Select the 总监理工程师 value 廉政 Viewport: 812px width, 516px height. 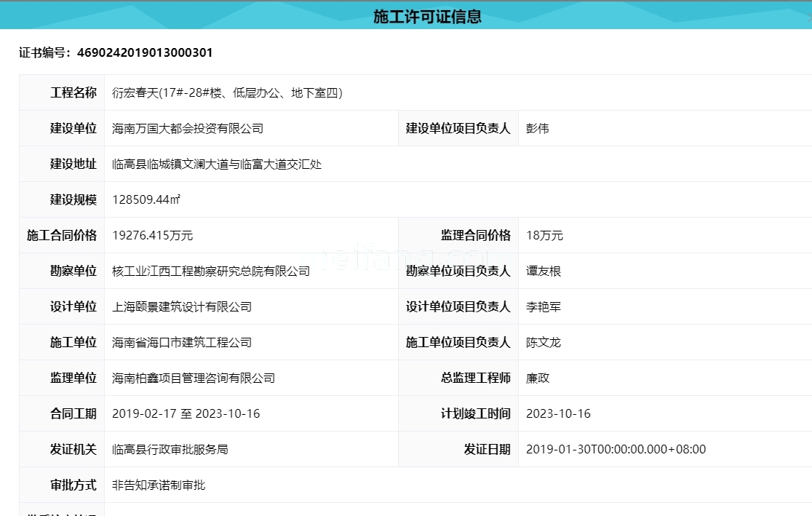[536, 378]
